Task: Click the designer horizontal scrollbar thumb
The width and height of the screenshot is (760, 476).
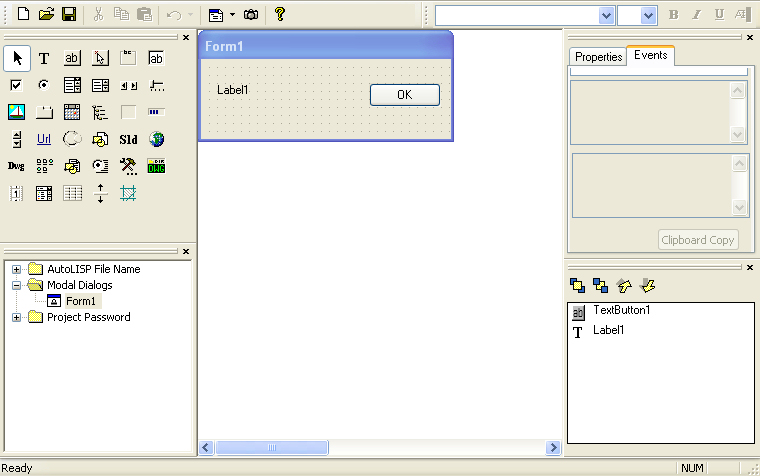Action: [x=272, y=447]
